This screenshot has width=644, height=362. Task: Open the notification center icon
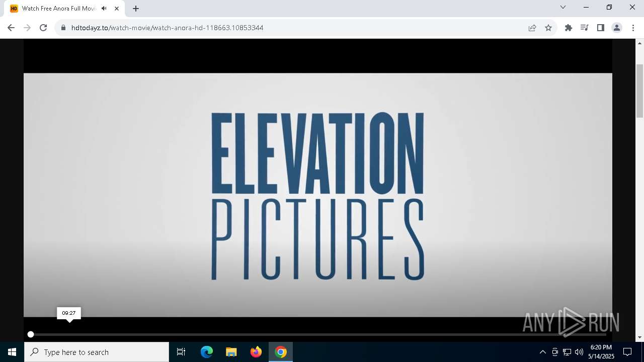click(627, 352)
